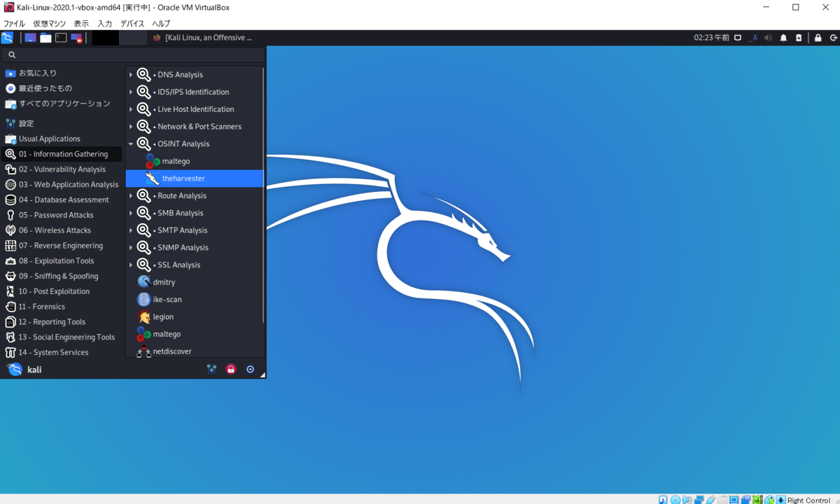The height and width of the screenshot is (504, 840).
Task: Launch the terminal emulator from the panel
Action: pyautogui.click(x=61, y=38)
